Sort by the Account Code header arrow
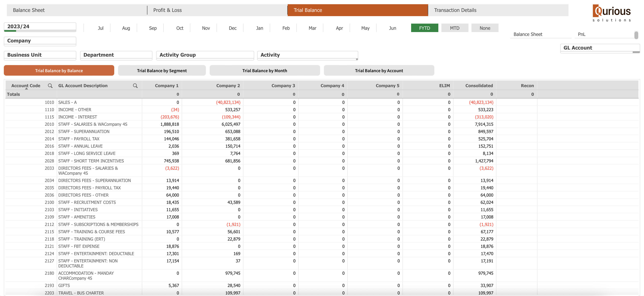 click(26, 88)
